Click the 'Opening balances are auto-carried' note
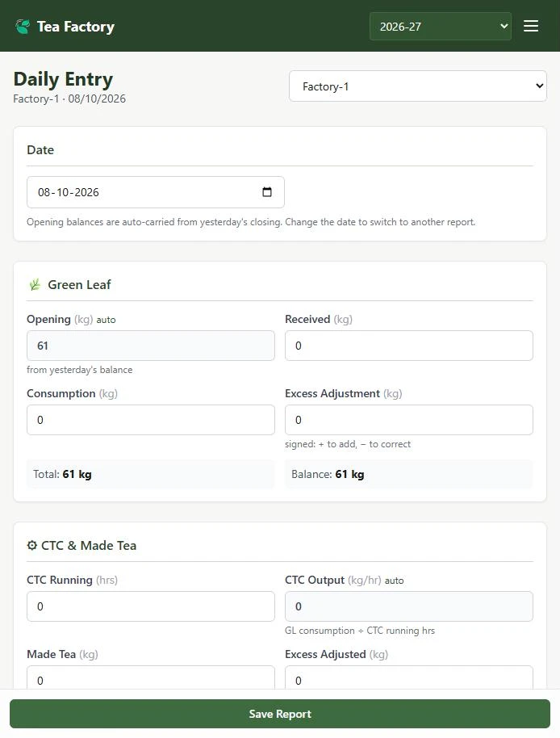Image resolution: width=560 pixels, height=738 pixels. click(251, 222)
